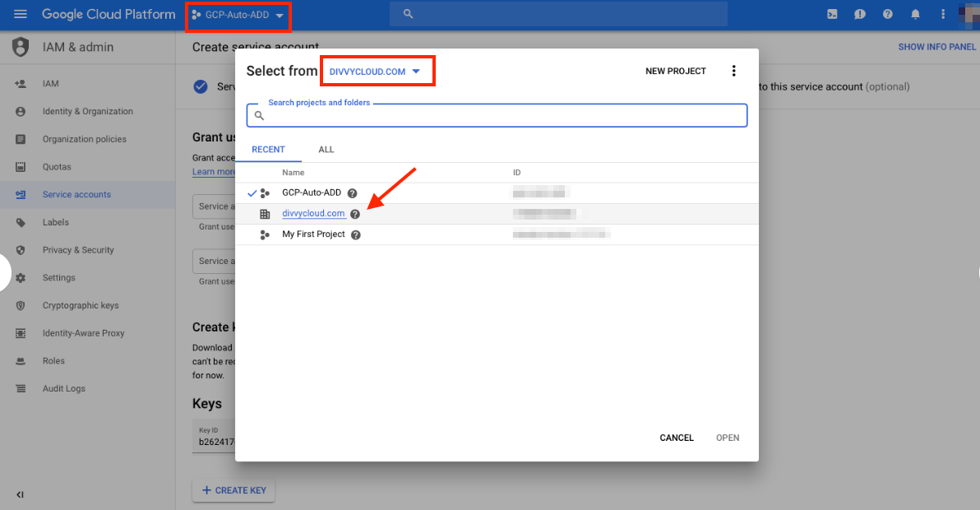Open the dialog's three-dot options menu

[733, 72]
